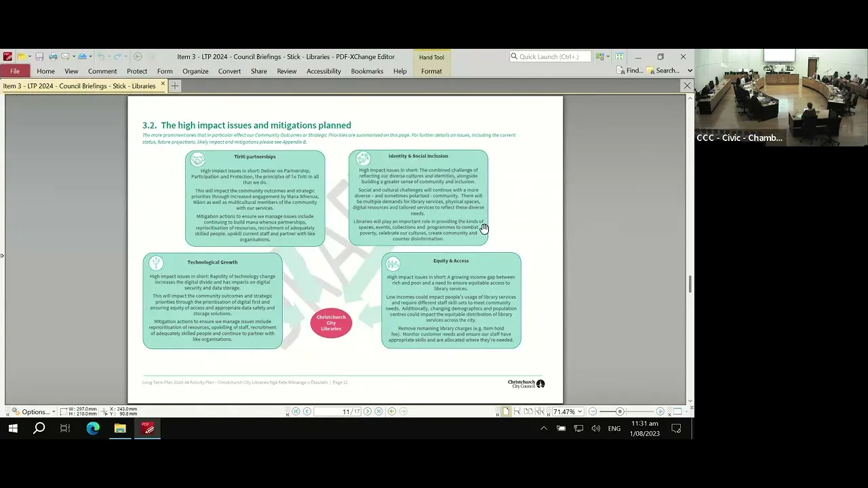This screenshot has width=868, height=488.
Task: Click the page number field showing 11/17
Action: tap(338, 411)
